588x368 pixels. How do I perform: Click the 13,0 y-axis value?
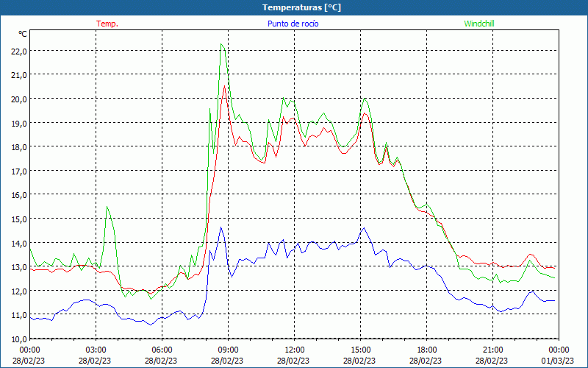click(x=18, y=268)
